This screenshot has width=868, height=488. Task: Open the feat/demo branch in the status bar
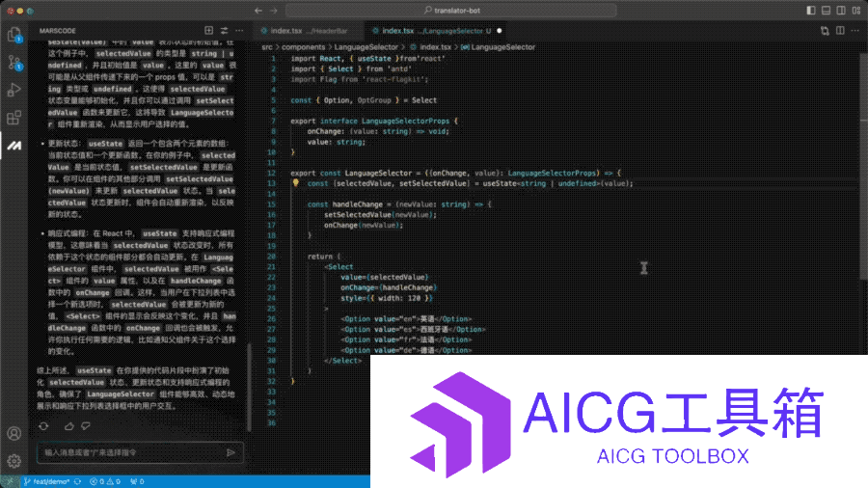click(x=46, y=482)
